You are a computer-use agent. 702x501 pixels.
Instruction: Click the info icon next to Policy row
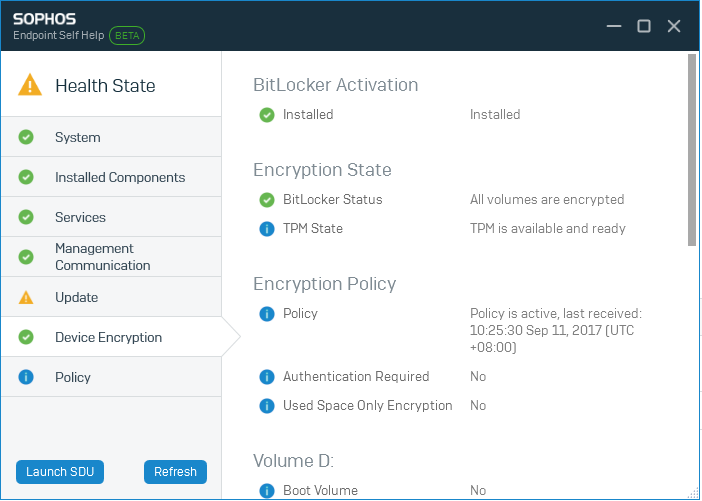pos(267,314)
